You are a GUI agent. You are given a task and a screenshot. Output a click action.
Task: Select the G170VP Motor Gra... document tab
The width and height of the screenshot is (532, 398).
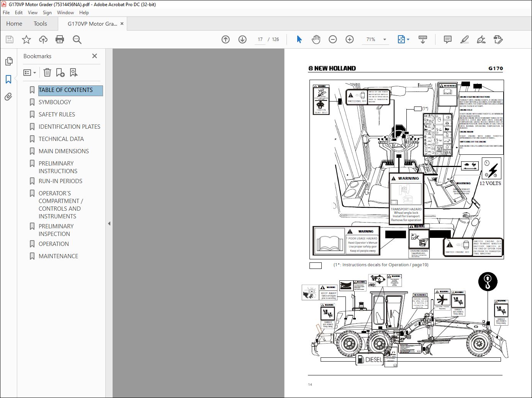pos(92,24)
